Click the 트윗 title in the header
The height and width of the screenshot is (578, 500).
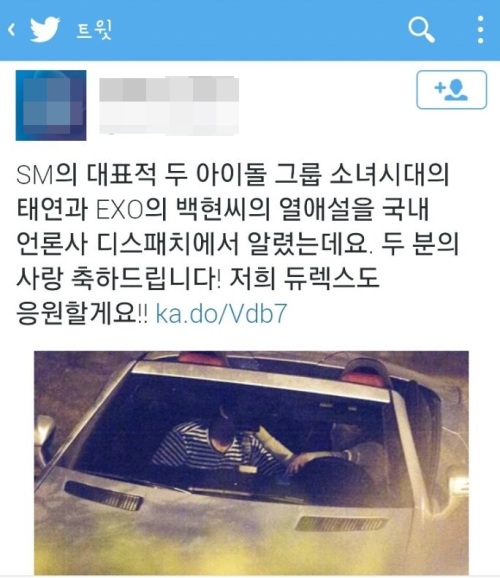(x=94, y=30)
